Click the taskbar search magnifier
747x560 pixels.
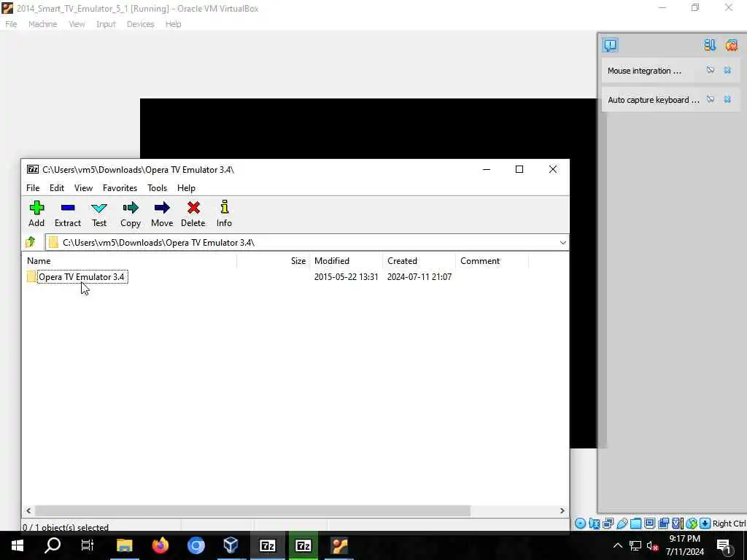[53, 545]
